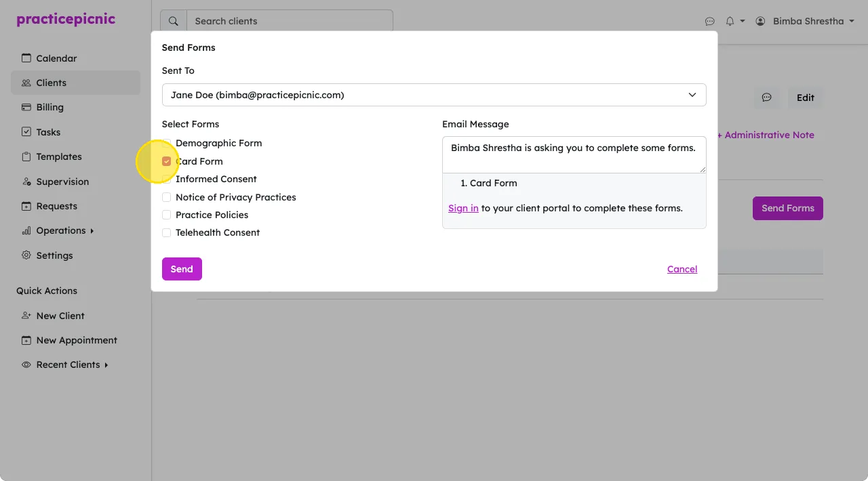Open the notifications bell icon
The width and height of the screenshot is (868, 481).
click(730, 22)
